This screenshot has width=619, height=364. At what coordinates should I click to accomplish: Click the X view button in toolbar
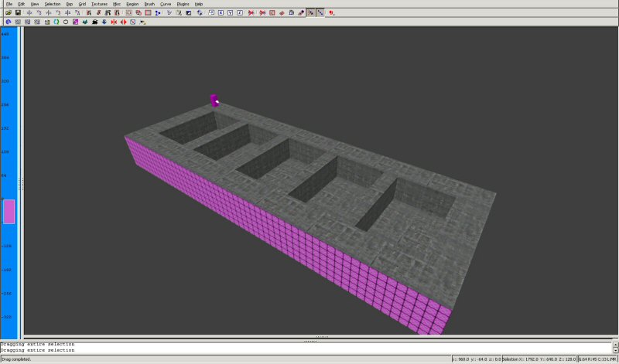point(221,12)
